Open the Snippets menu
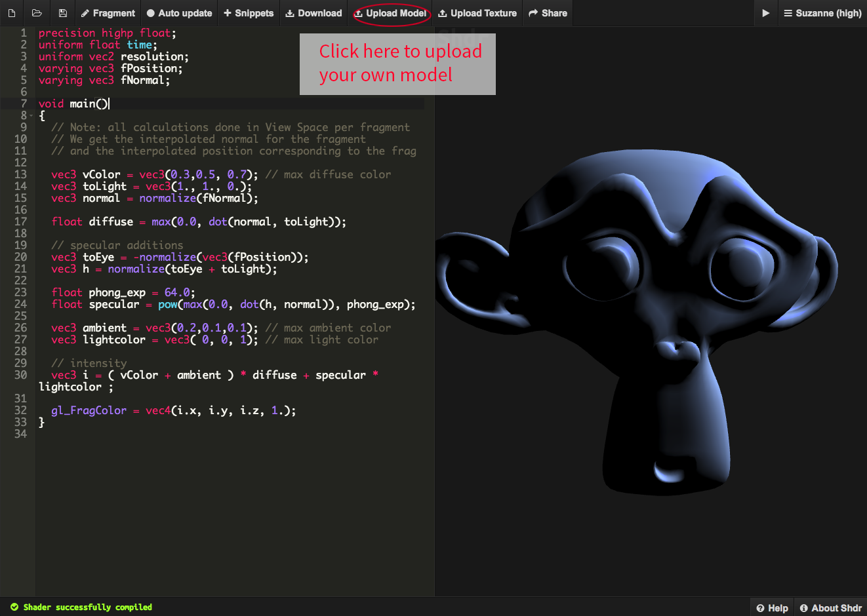The height and width of the screenshot is (616, 867). pyautogui.click(x=249, y=13)
